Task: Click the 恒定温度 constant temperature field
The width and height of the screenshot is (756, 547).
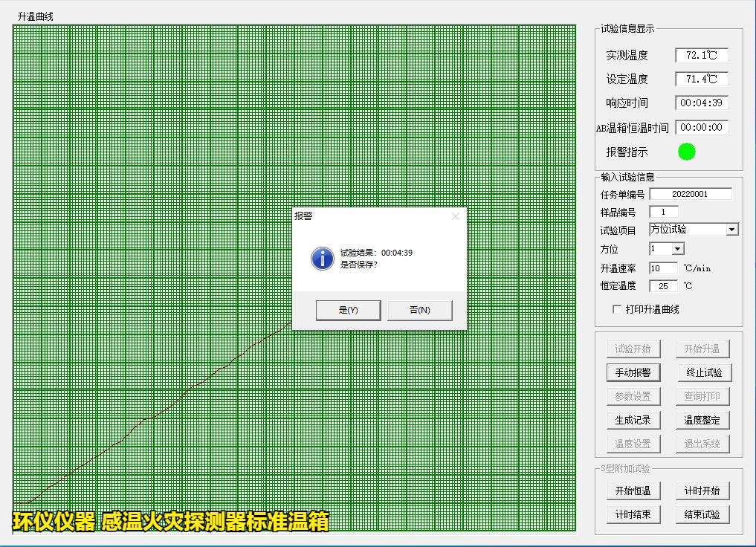Action: (663, 285)
